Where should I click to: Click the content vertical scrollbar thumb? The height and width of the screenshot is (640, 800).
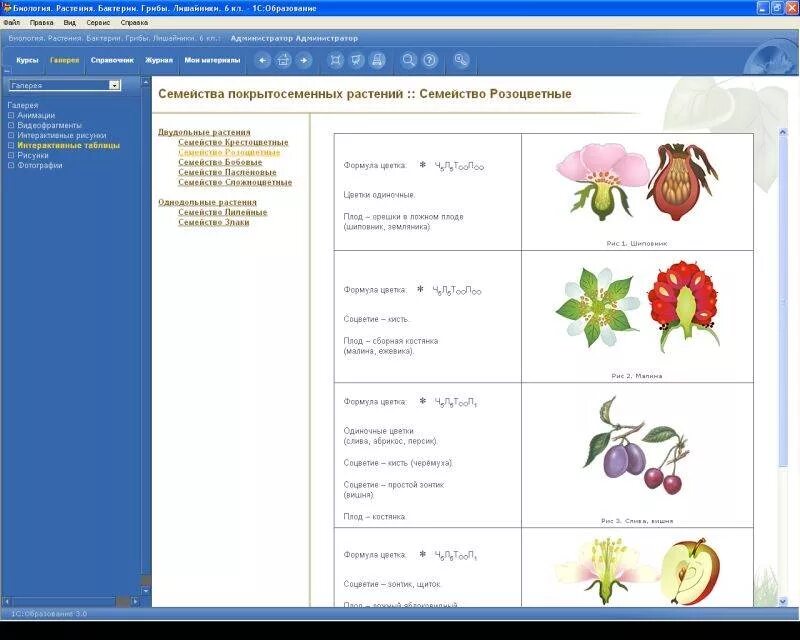(783, 301)
